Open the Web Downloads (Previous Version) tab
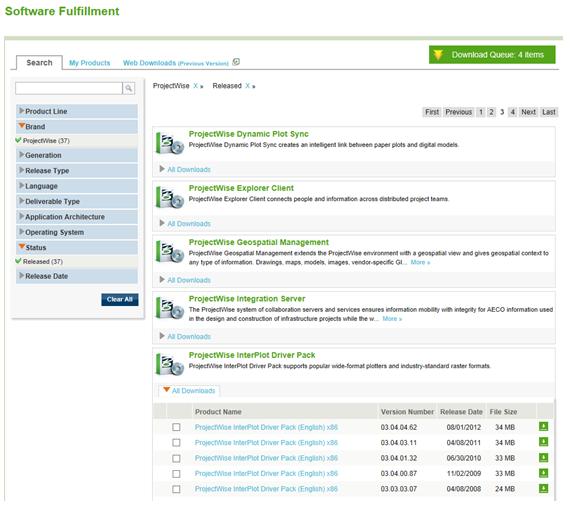The height and width of the screenshot is (513, 570). click(176, 63)
